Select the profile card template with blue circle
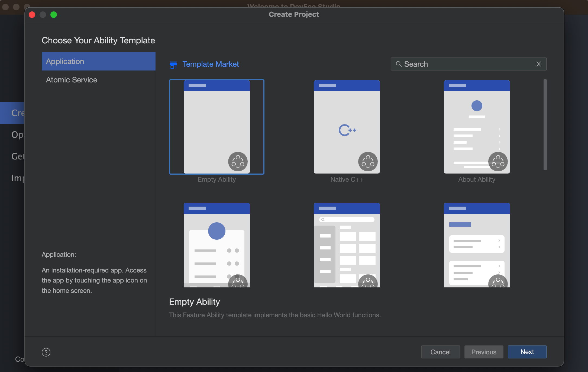Image resolution: width=588 pixels, height=372 pixels. click(217, 245)
